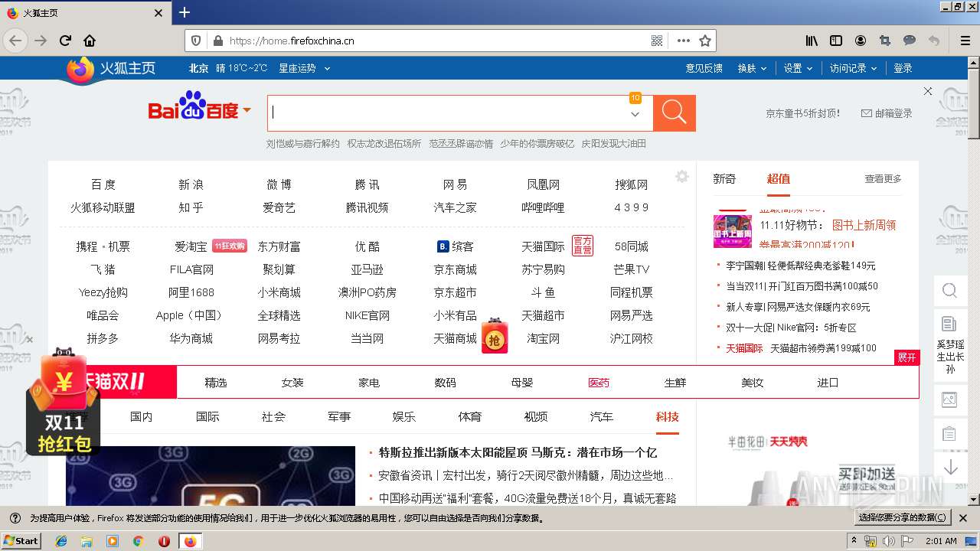
Task: Show site security padlock information
Action: pos(217,41)
